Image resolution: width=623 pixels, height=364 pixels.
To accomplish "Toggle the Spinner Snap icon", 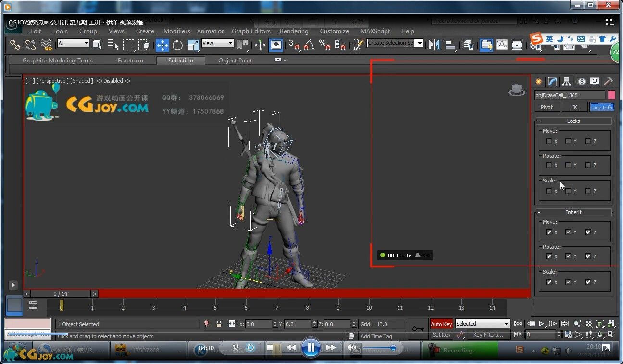I will click(x=340, y=45).
